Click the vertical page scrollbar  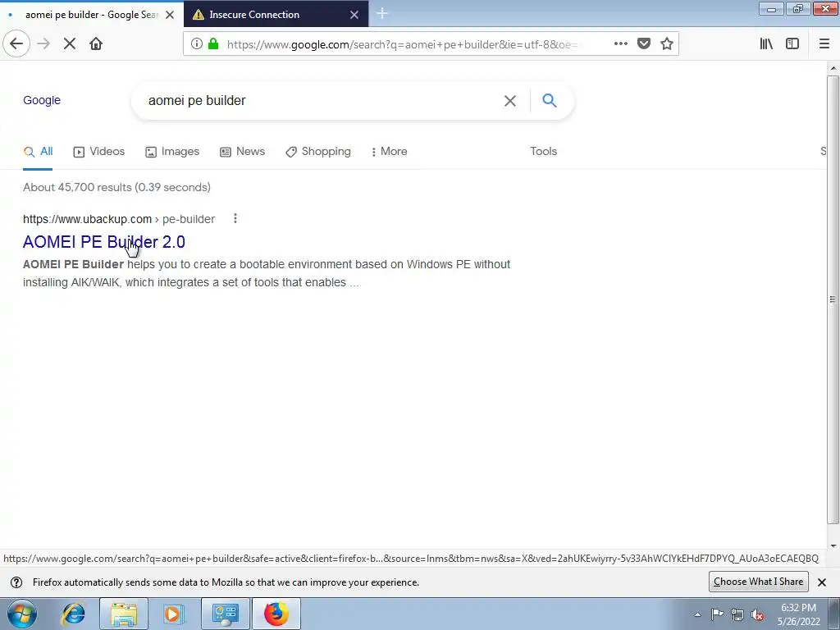point(833,300)
